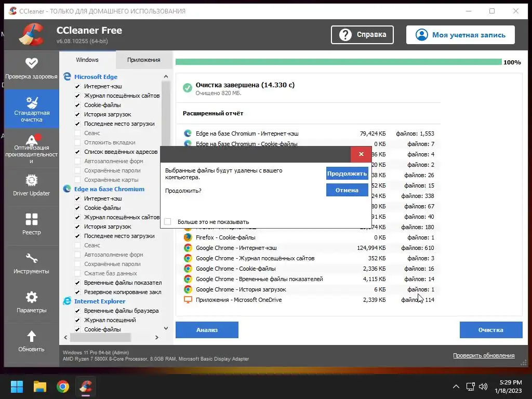Open File Explorer from the taskbar

pos(39,387)
